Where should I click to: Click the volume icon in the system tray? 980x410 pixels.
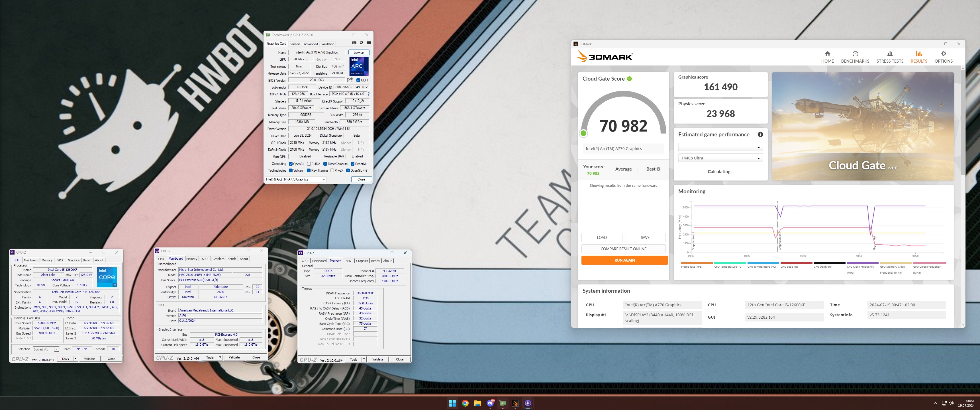tap(951, 403)
